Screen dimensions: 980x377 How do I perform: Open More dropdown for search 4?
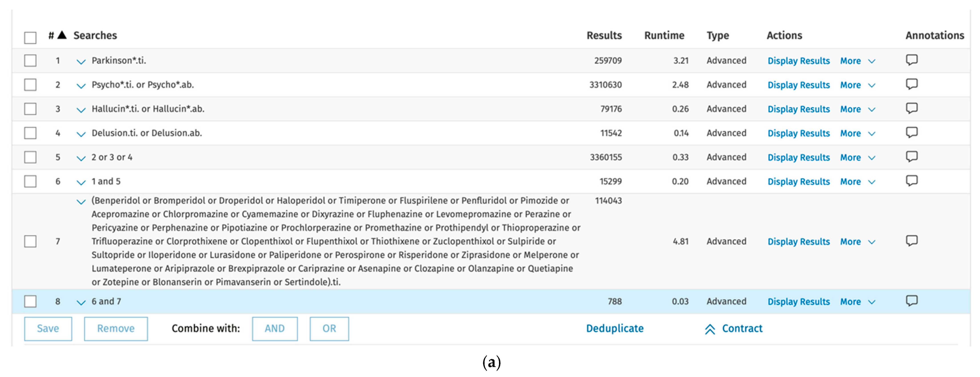(858, 133)
